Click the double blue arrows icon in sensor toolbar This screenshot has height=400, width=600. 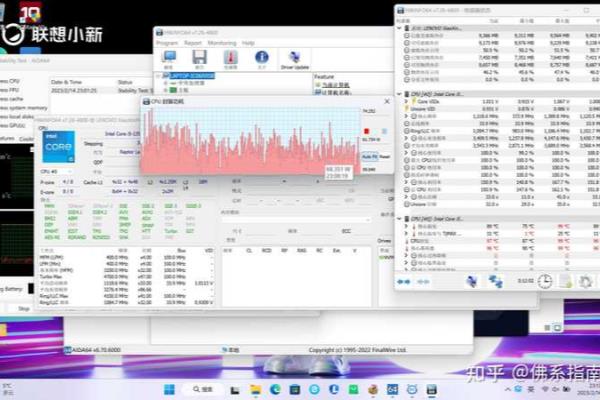(x=403, y=282)
